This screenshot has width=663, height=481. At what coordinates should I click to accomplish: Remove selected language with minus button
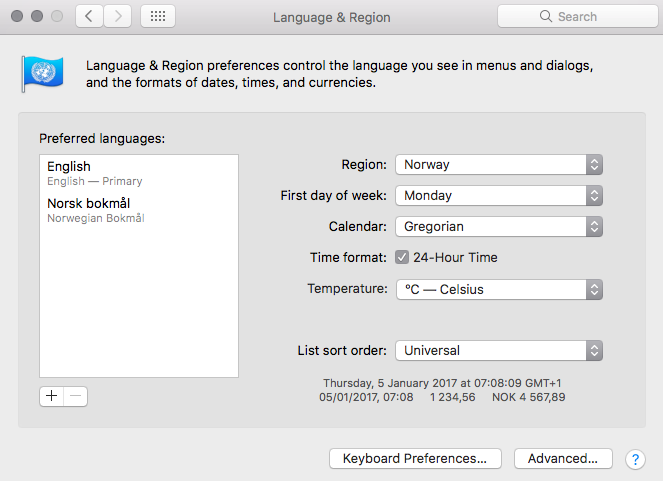(76, 396)
